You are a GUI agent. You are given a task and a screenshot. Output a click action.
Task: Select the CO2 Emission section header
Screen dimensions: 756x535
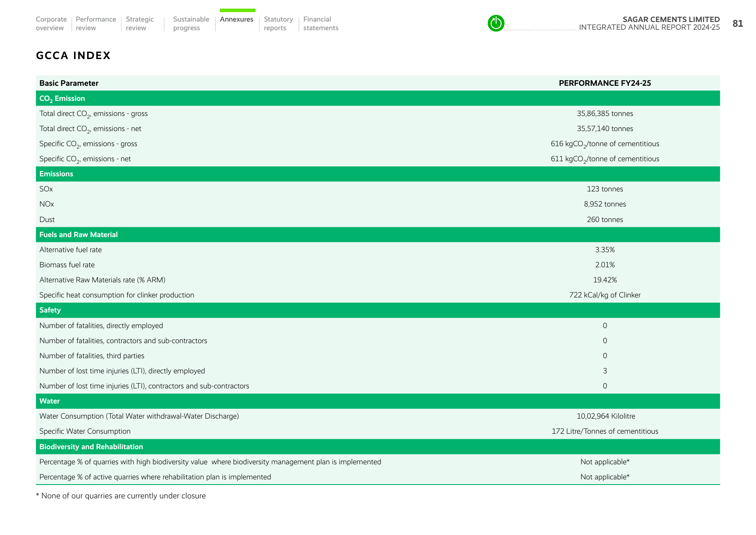click(x=378, y=98)
